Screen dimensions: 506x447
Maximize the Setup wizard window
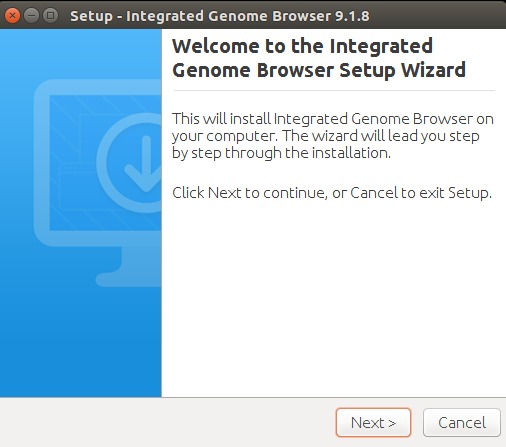51,16
